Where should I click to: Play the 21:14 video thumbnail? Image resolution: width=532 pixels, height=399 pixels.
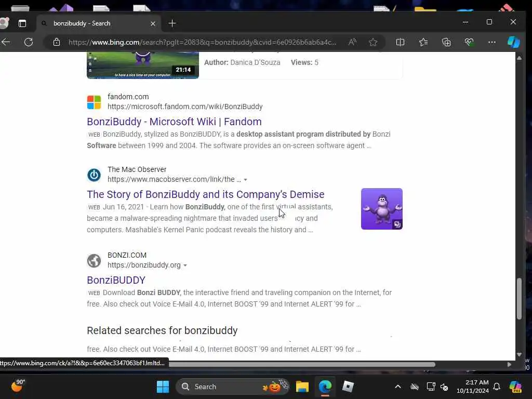point(143,65)
